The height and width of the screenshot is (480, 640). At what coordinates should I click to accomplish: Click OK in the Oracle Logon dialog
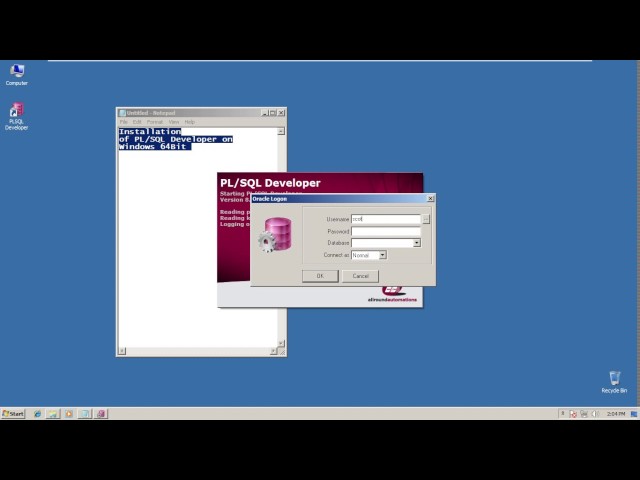point(320,276)
